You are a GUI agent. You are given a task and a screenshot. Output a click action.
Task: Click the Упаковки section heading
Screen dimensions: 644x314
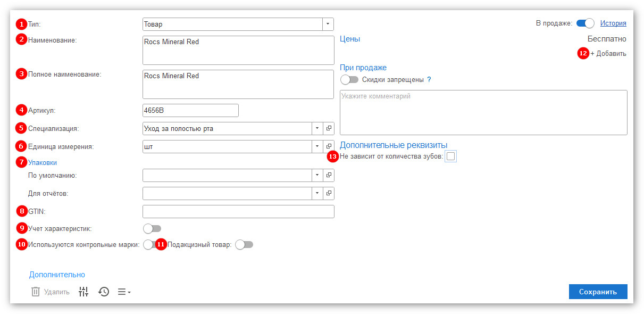point(43,162)
